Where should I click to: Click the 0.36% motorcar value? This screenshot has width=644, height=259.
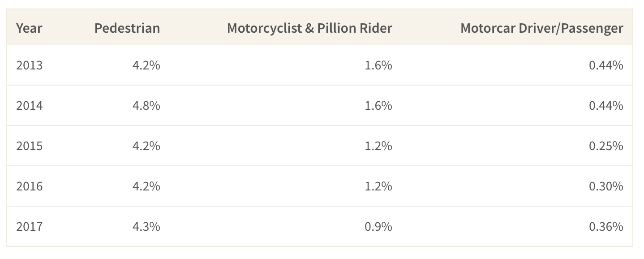click(606, 227)
